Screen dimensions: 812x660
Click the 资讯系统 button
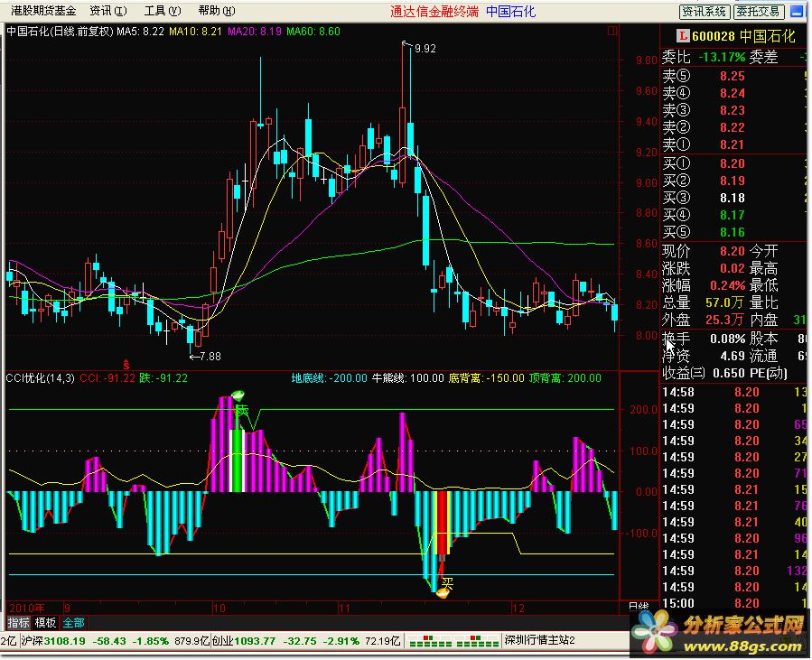tap(705, 12)
